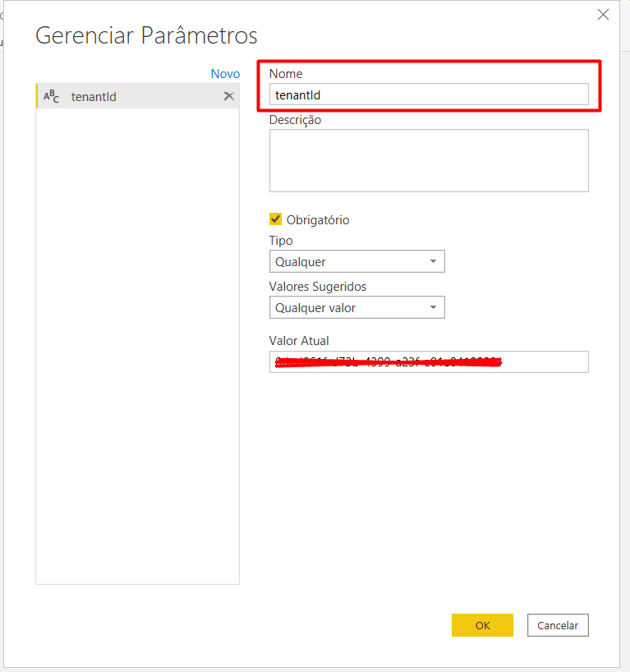The height and width of the screenshot is (672, 630).
Task: Click the Obrigatório checkbox label text
Action: click(317, 220)
